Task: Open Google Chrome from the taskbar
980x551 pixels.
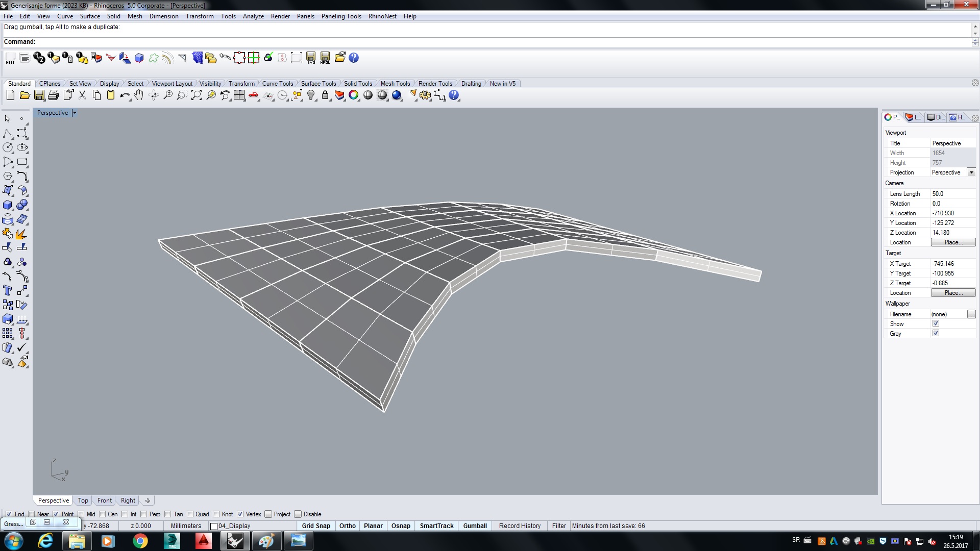Action: click(x=140, y=541)
